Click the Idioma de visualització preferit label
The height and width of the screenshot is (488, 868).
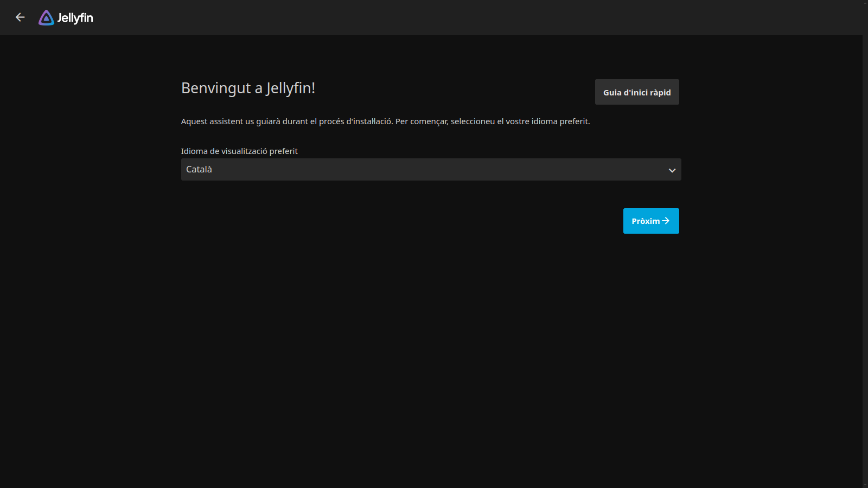pos(239,151)
